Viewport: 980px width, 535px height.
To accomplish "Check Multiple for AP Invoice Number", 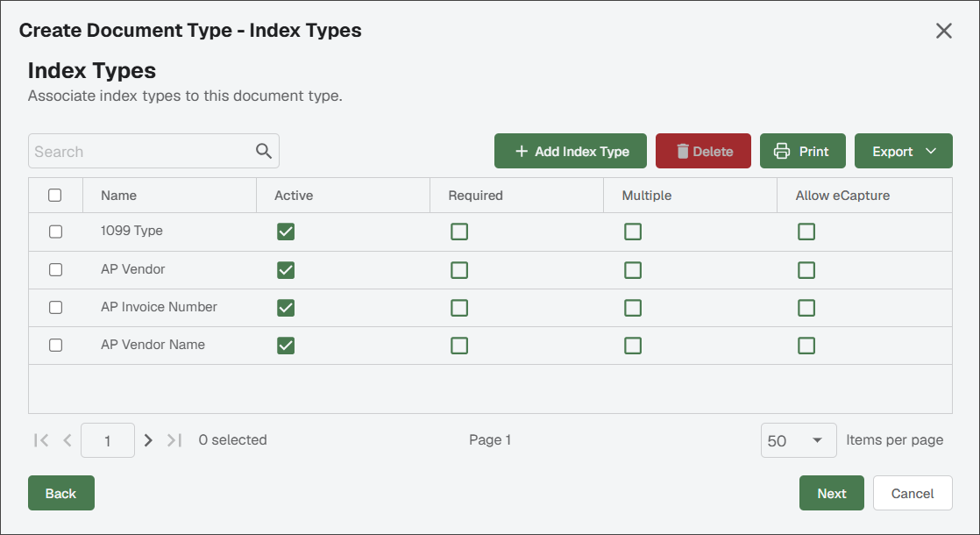I will coord(633,308).
